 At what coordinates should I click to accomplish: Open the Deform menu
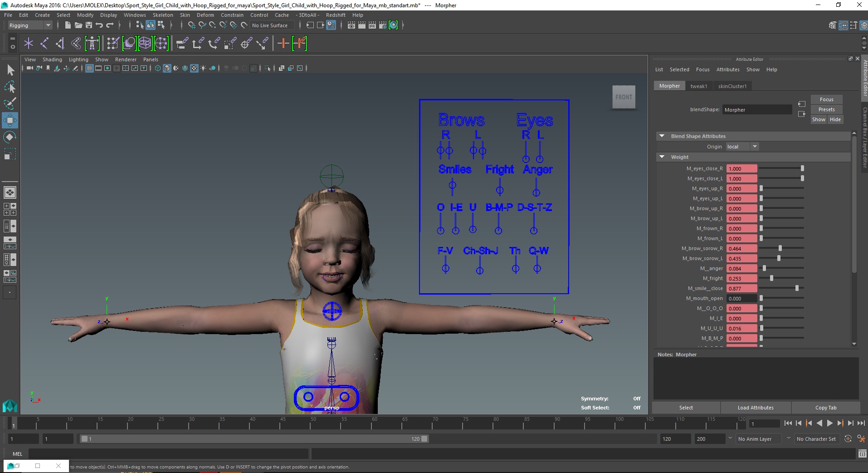[x=205, y=15]
